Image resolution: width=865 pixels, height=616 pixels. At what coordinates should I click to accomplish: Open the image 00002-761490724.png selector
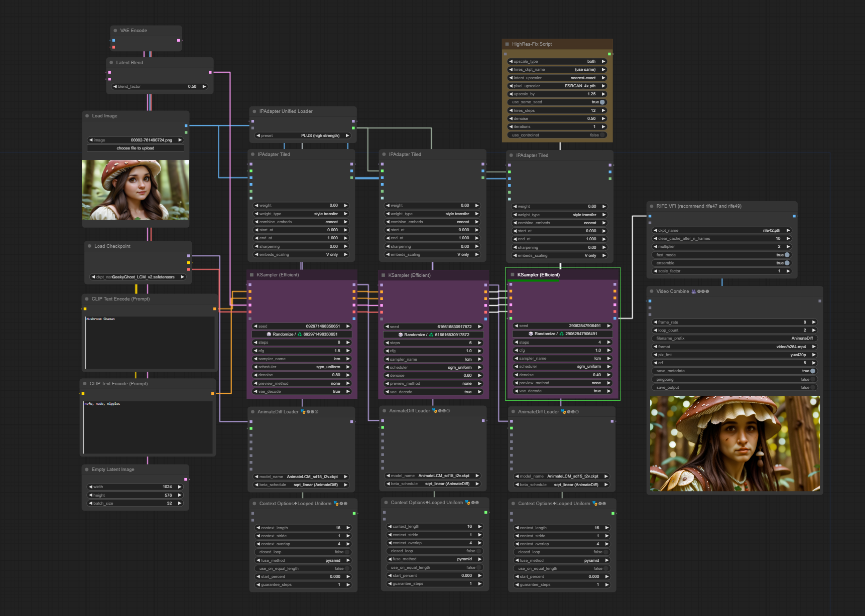136,140
